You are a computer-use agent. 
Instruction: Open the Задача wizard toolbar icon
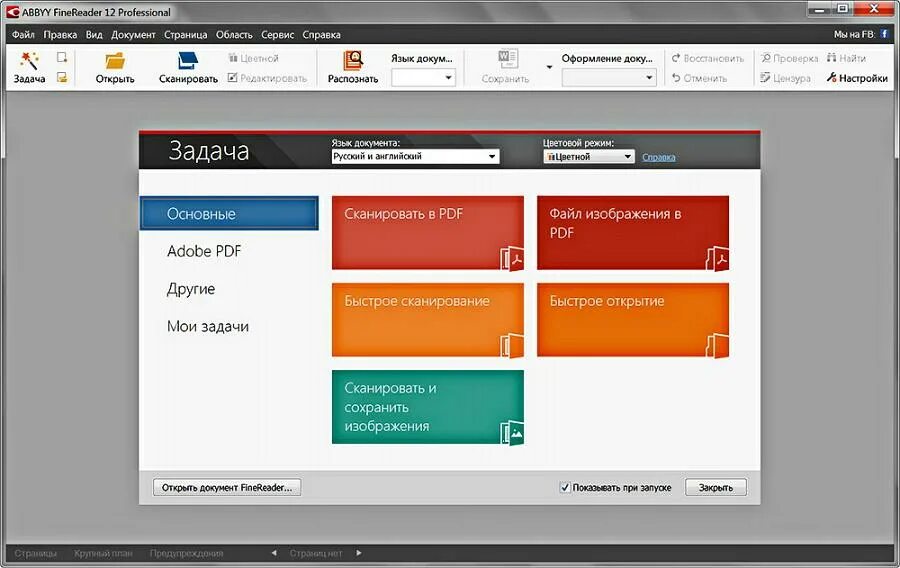(29, 67)
